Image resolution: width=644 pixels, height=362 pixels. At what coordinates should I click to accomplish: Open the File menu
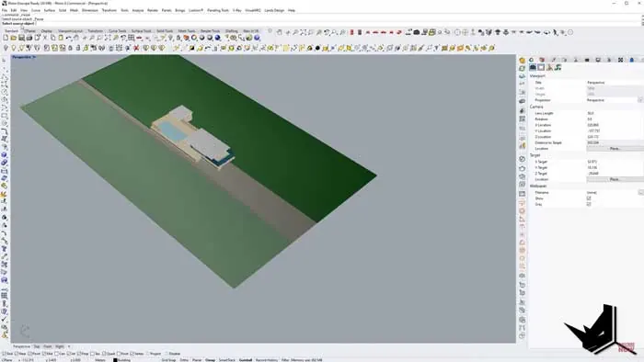pyautogui.click(x=5, y=10)
